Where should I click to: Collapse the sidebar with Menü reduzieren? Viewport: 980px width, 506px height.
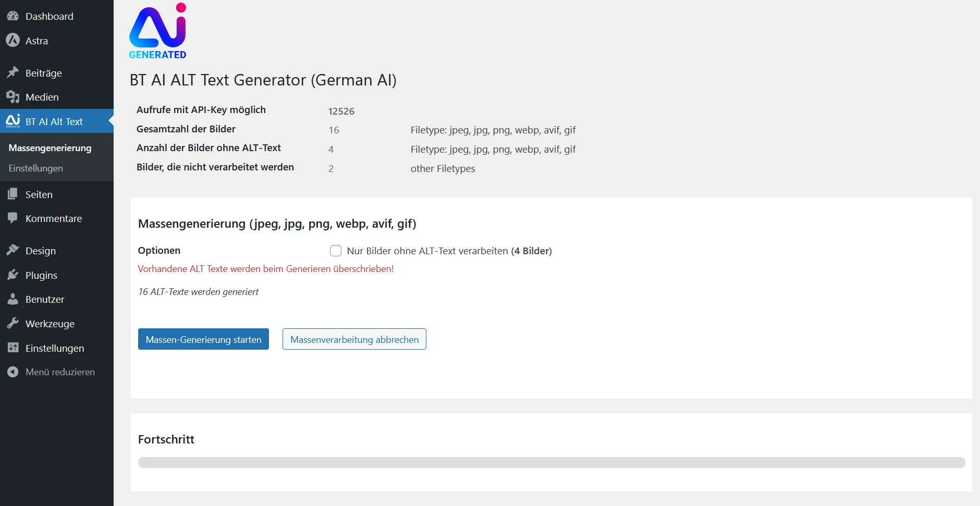(x=13, y=372)
